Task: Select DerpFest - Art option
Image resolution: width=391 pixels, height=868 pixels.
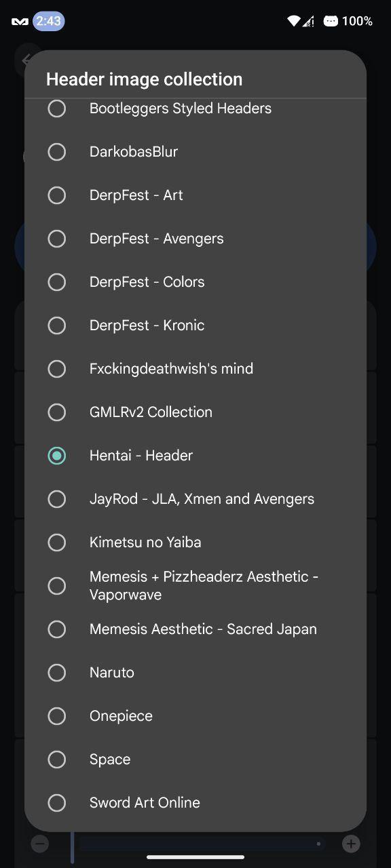Action: pos(195,195)
